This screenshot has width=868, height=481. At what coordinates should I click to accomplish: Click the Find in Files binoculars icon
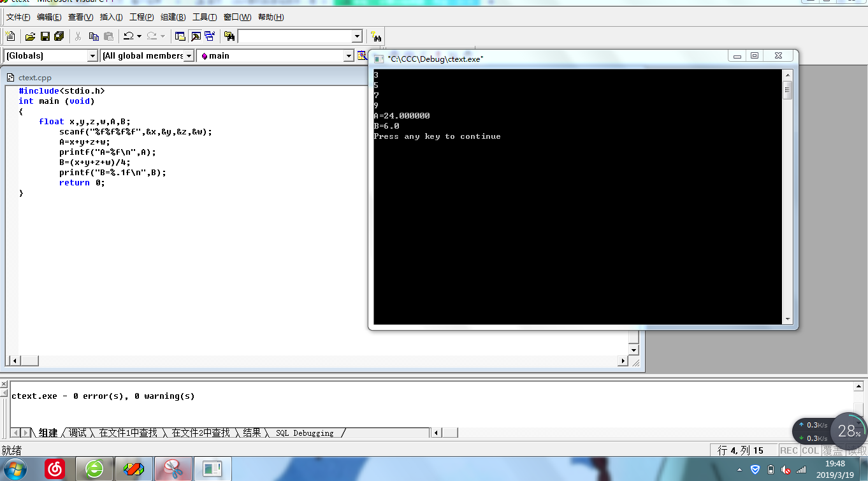tap(229, 36)
